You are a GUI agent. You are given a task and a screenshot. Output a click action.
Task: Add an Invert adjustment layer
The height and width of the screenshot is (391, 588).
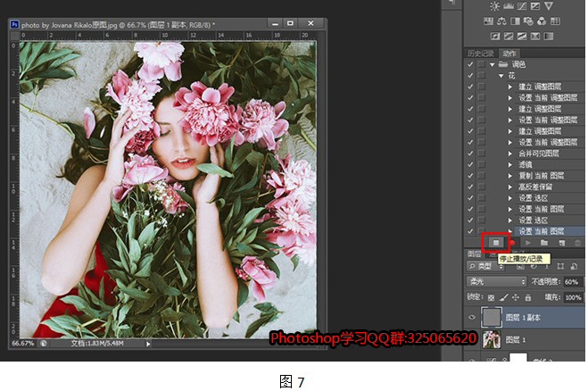point(495,36)
